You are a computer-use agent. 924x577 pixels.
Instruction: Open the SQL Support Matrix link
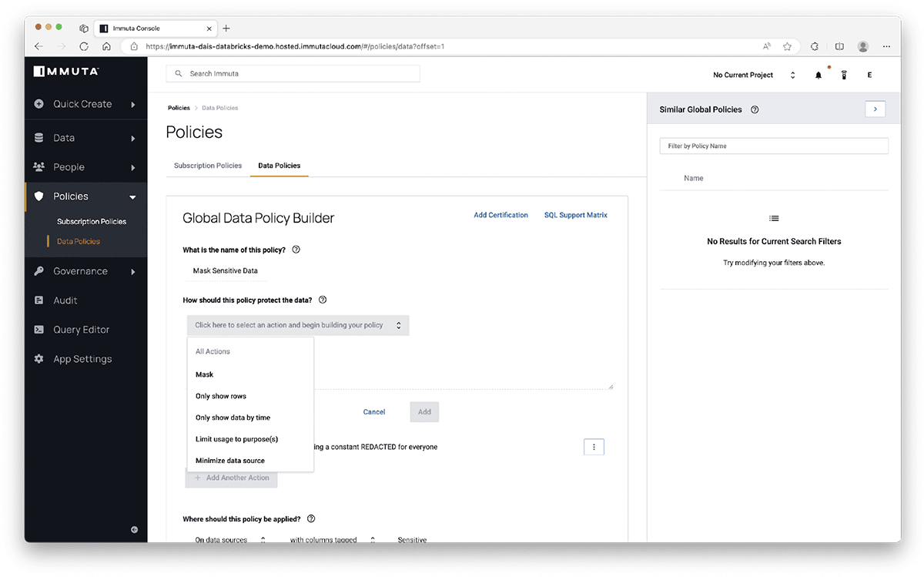coord(575,215)
